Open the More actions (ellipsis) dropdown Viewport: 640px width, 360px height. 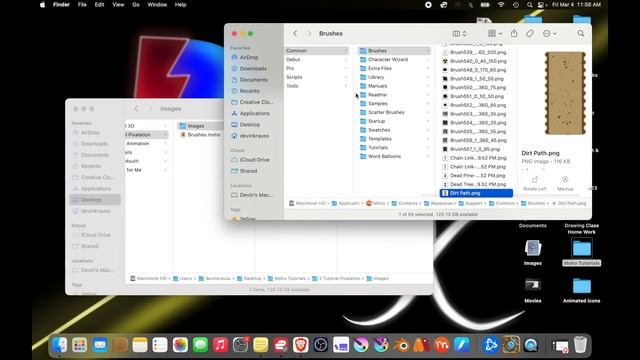tap(549, 33)
